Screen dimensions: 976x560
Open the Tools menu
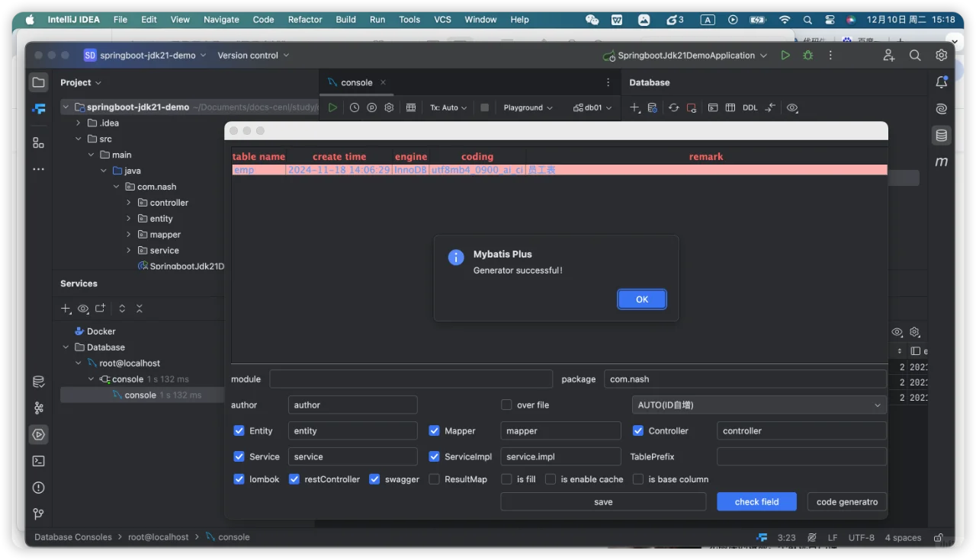409,20
